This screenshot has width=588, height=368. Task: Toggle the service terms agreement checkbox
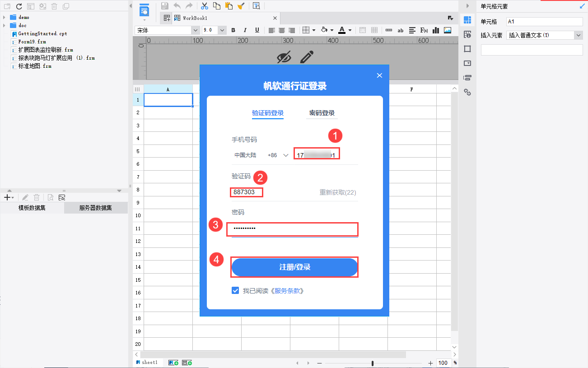coord(235,291)
